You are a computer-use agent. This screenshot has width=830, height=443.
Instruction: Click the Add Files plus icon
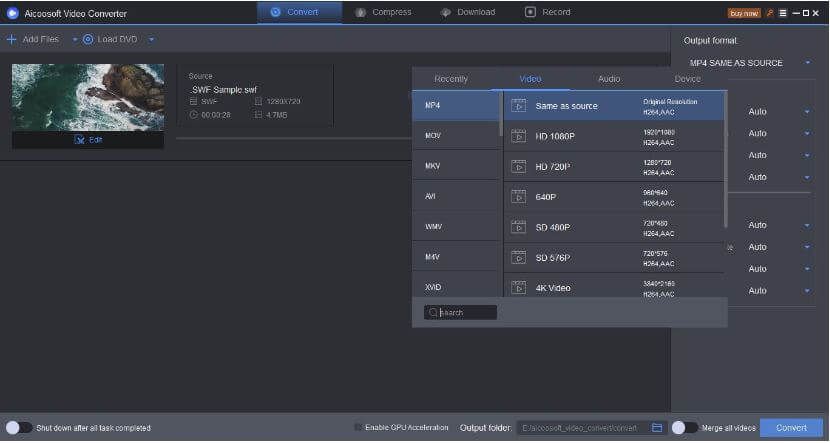(11, 39)
